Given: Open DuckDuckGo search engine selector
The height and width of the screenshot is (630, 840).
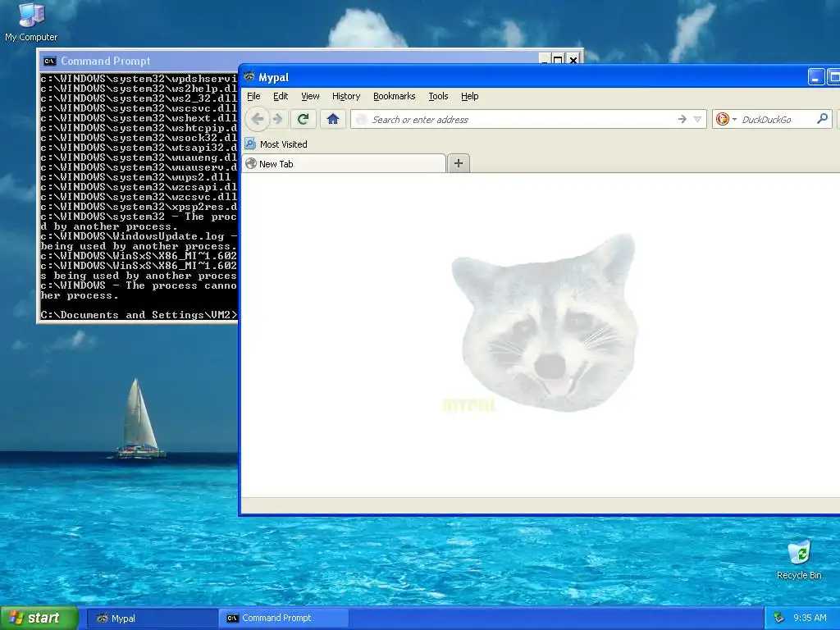Looking at the screenshot, I should [x=726, y=119].
